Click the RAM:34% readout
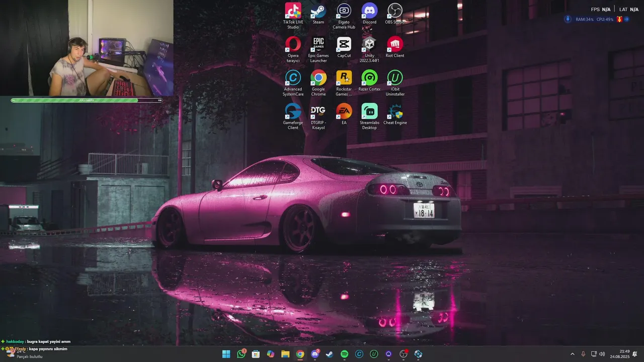 pos(585,19)
